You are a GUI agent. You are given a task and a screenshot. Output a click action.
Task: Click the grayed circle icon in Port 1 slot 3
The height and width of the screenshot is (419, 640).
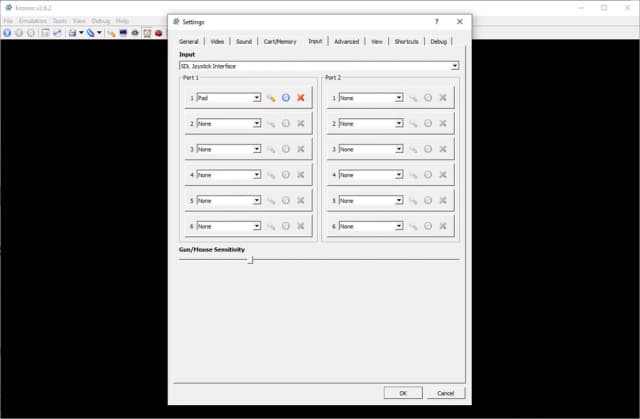(x=286, y=149)
